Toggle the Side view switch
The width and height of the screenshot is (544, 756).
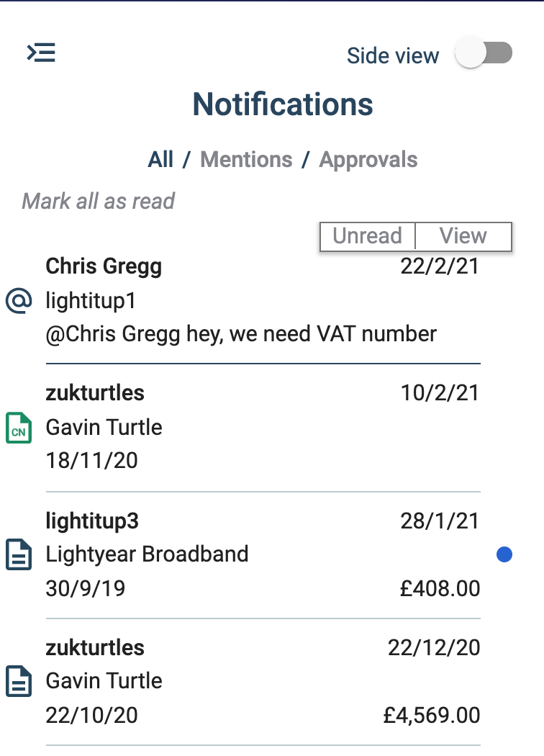[x=484, y=54]
